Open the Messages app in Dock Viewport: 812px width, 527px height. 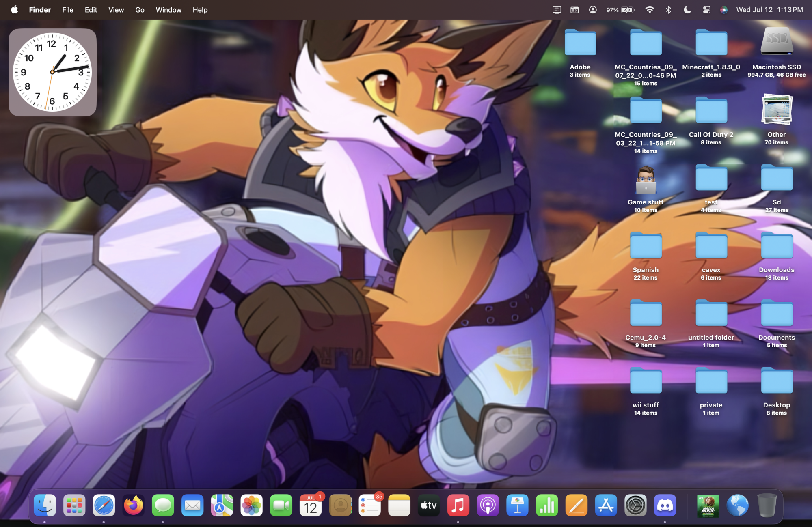[163, 505]
